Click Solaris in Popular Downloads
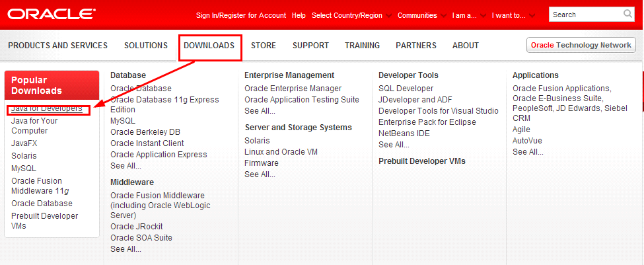644x265 pixels. coord(24,156)
